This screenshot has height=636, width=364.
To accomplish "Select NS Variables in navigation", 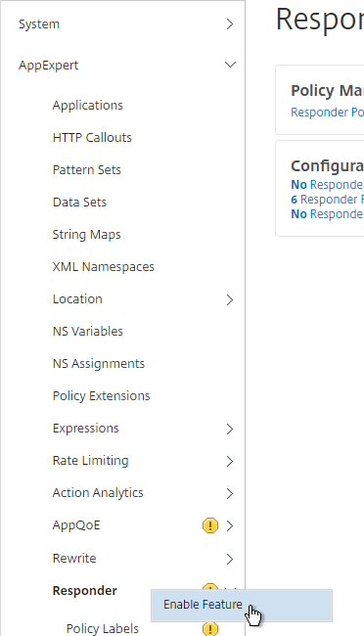I will pos(88,331).
